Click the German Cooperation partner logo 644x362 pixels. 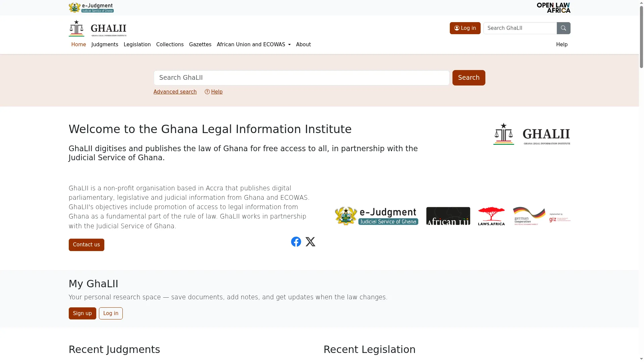[542, 216]
